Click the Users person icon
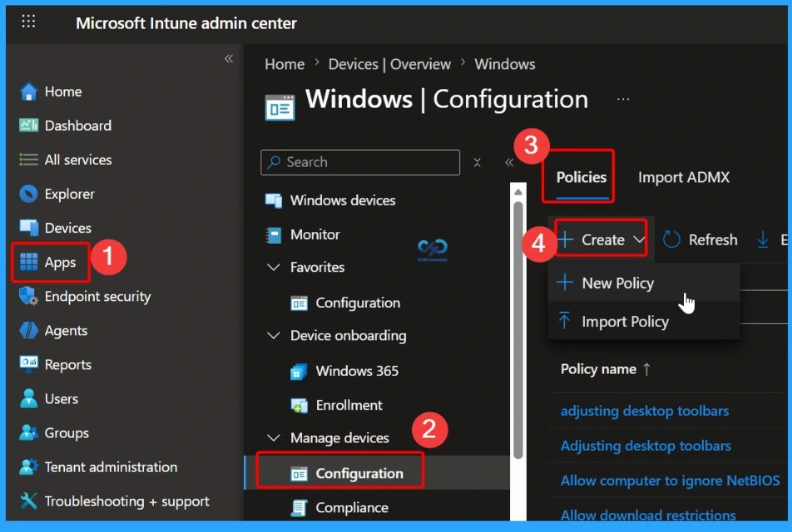 pyautogui.click(x=28, y=398)
